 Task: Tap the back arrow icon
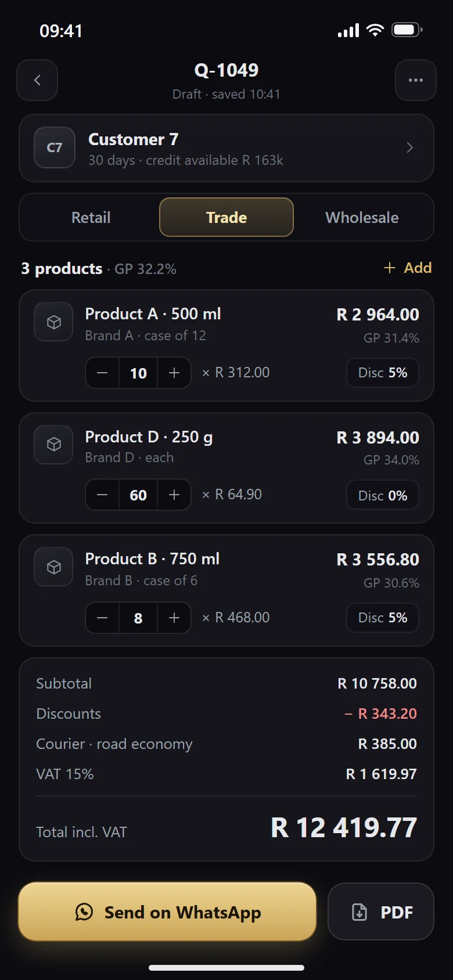(37, 80)
